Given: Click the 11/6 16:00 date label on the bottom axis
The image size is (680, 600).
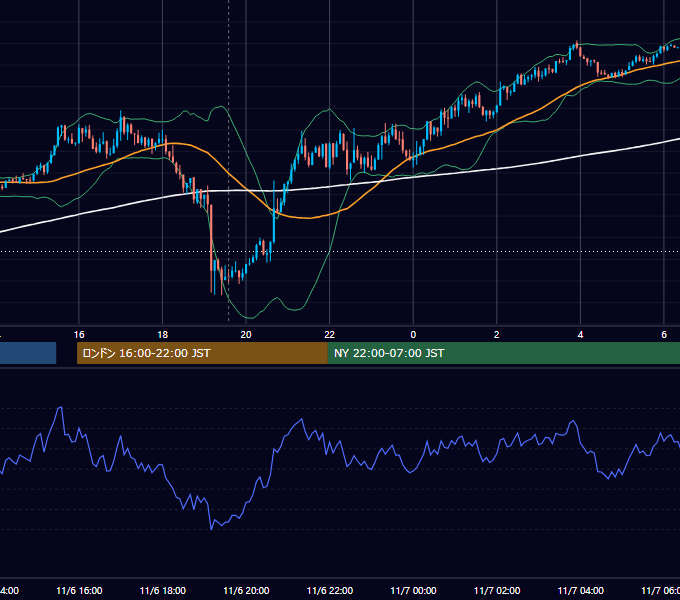Looking at the screenshot, I should point(79,591).
